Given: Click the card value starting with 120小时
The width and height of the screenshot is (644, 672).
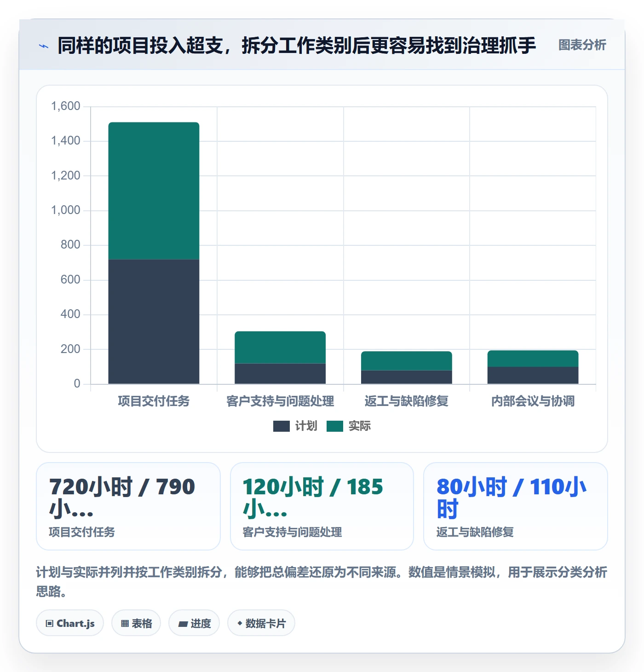Looking at the screenshot, I should [313, 498].
